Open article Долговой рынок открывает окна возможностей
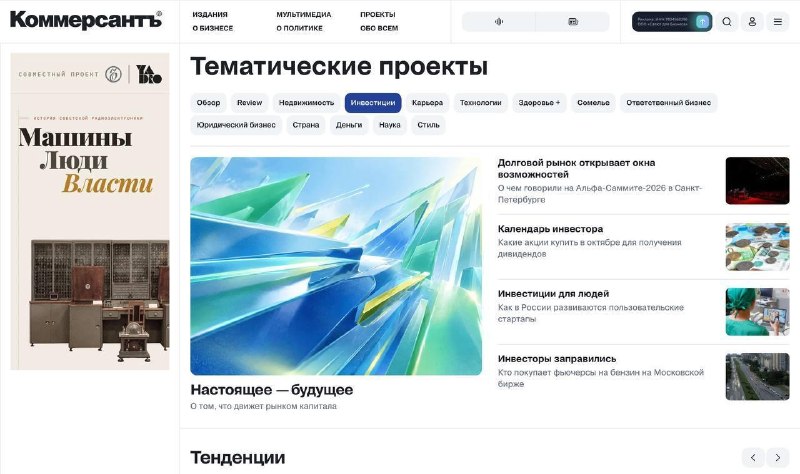Image resolution: width=800 pixels, height=474 pixels. coord(577,168)
